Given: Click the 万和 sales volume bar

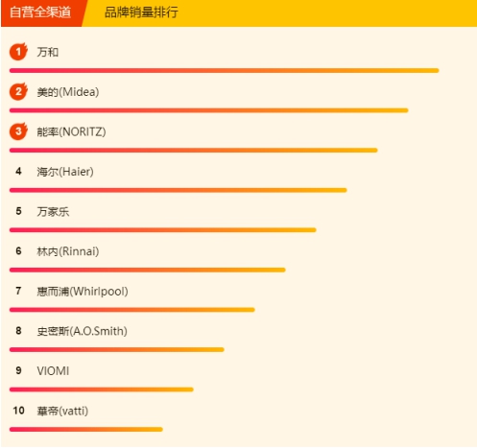Looking at the screenshot, I should point(224,70).
